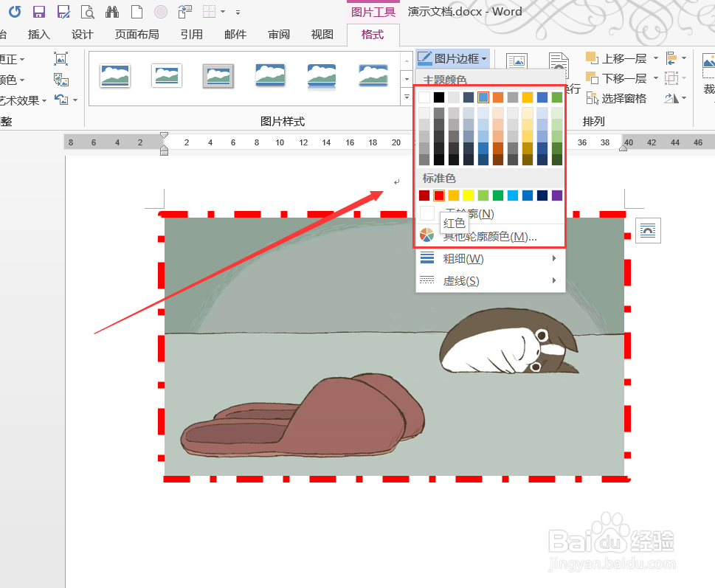715x588 pixels.
Task: Click the first-line indent marker on ruler
Action: tap(164, 136)
